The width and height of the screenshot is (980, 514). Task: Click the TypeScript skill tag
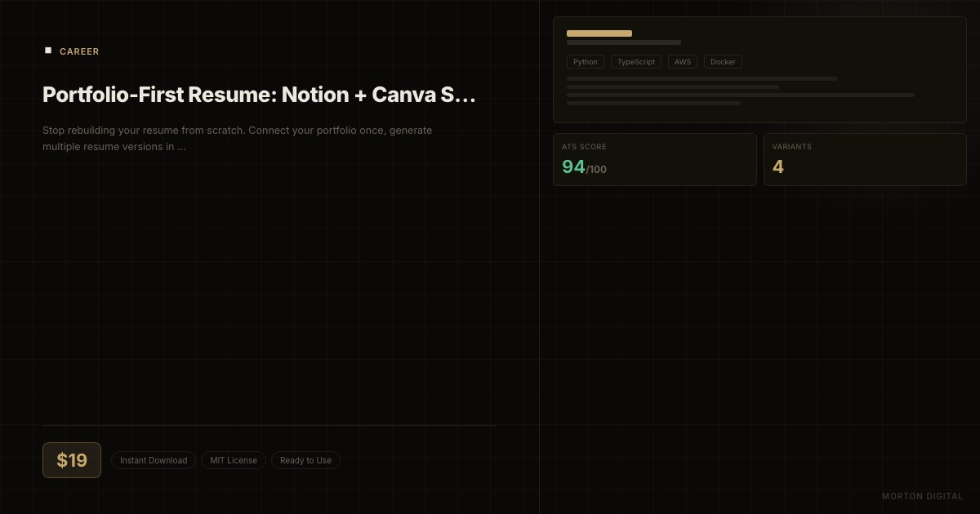point(636,62)
